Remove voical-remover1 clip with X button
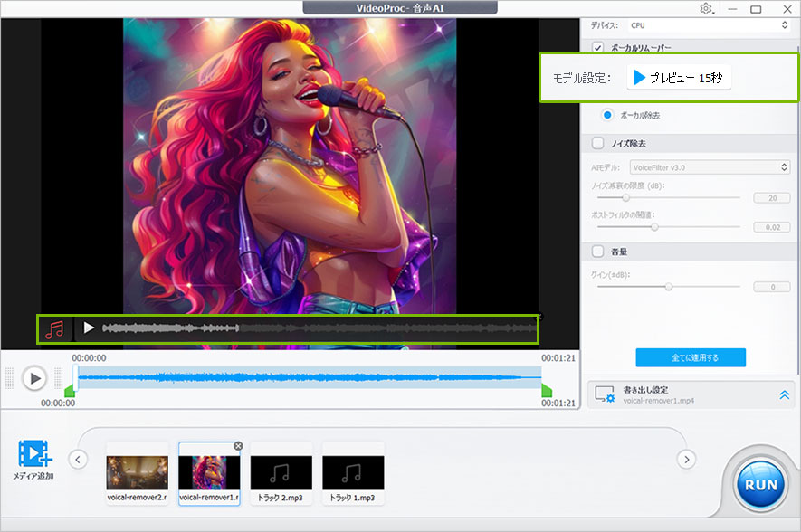This screenshot has height=532, width=801. 238,446
